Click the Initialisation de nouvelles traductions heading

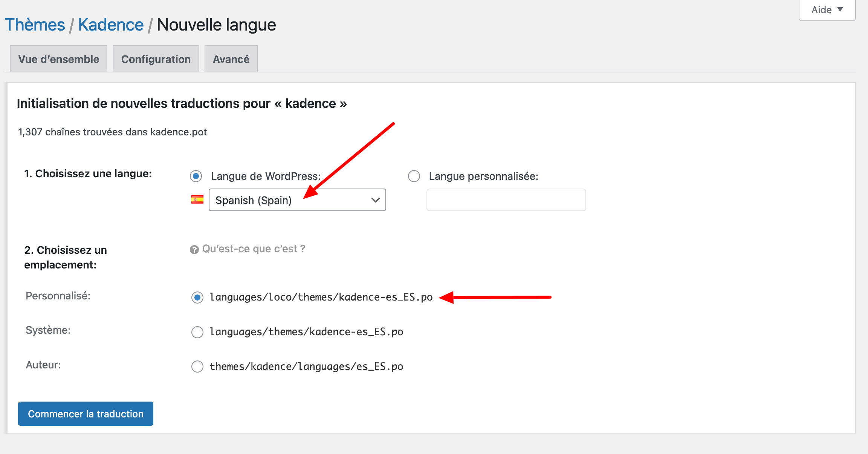point(182,103)
